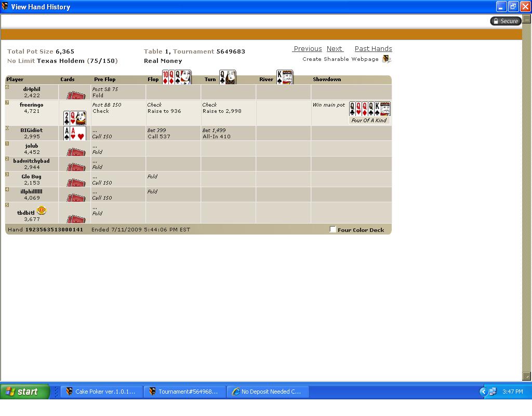Open the Past Hands link
The width and height of the screenshot is (532, 416).
(373, 49)
